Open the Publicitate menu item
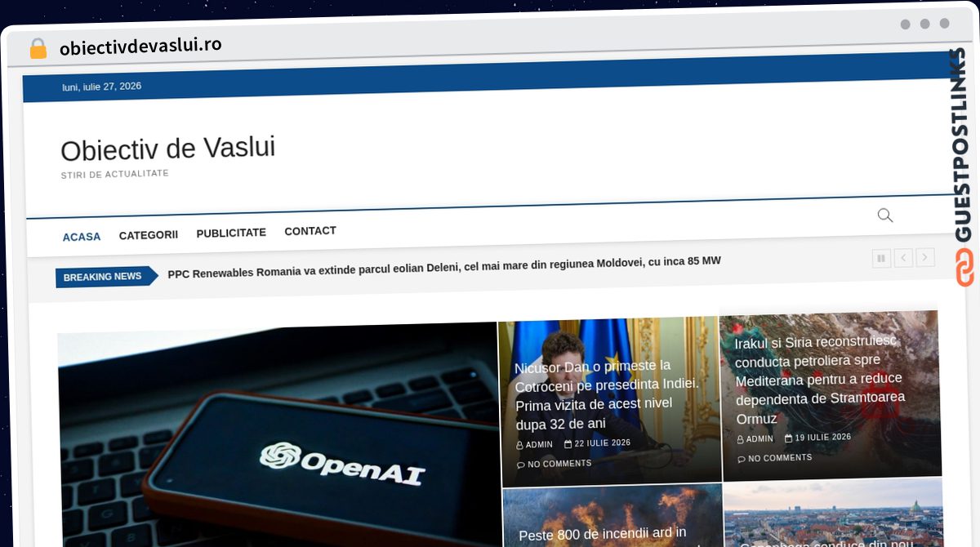980x547 pixels. [x=231, y=233]
